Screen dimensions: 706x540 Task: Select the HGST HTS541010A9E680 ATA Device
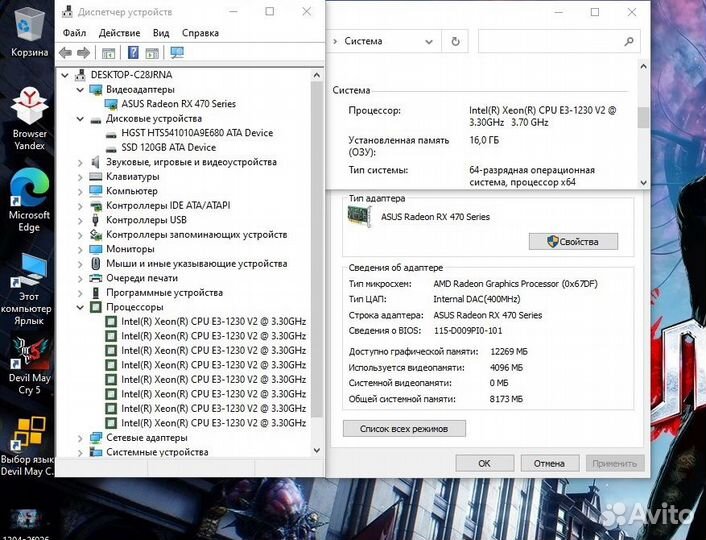pyautogui.click(x=197, y=133)
